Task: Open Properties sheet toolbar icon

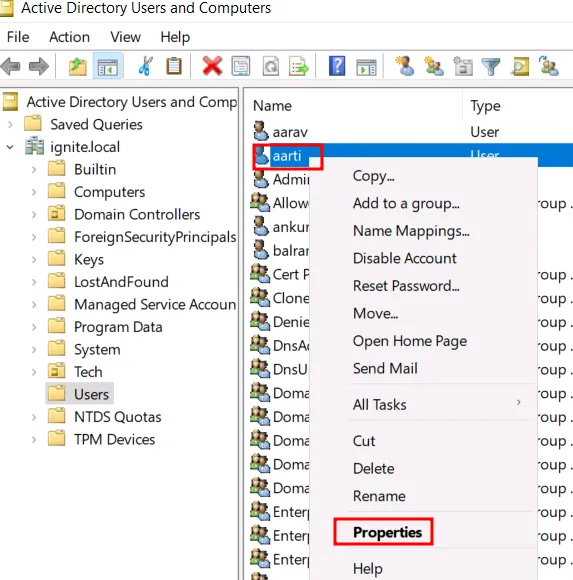Action: pos(241,67)
